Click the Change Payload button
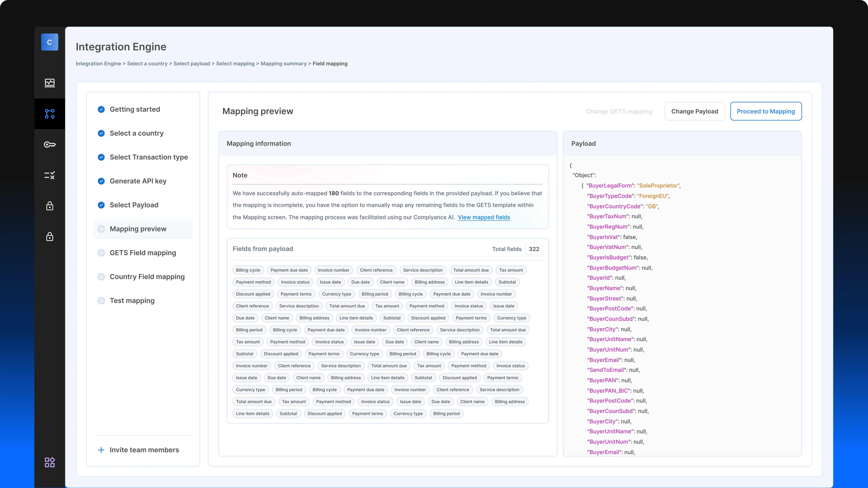Image resolution: width=868 pixels, height=488 pixels. (x=695, y=111)
